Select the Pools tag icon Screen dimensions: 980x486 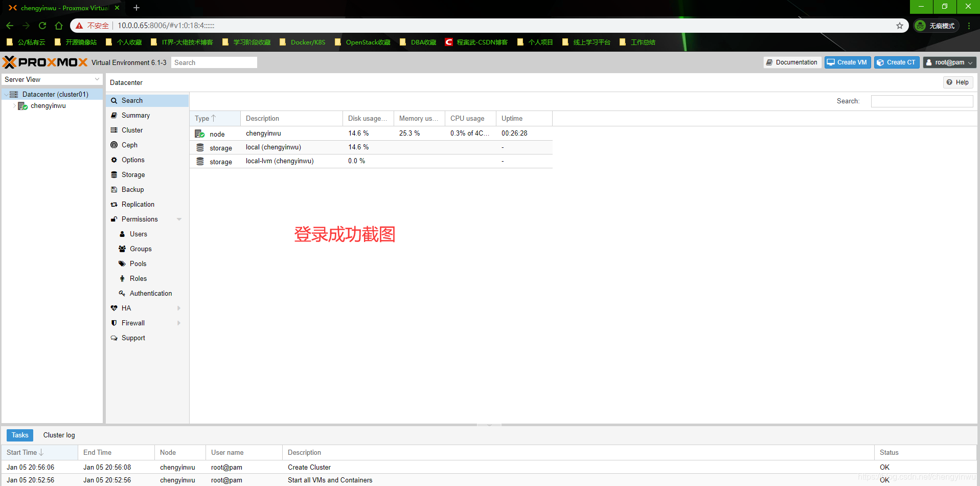[x=122, y=264]
